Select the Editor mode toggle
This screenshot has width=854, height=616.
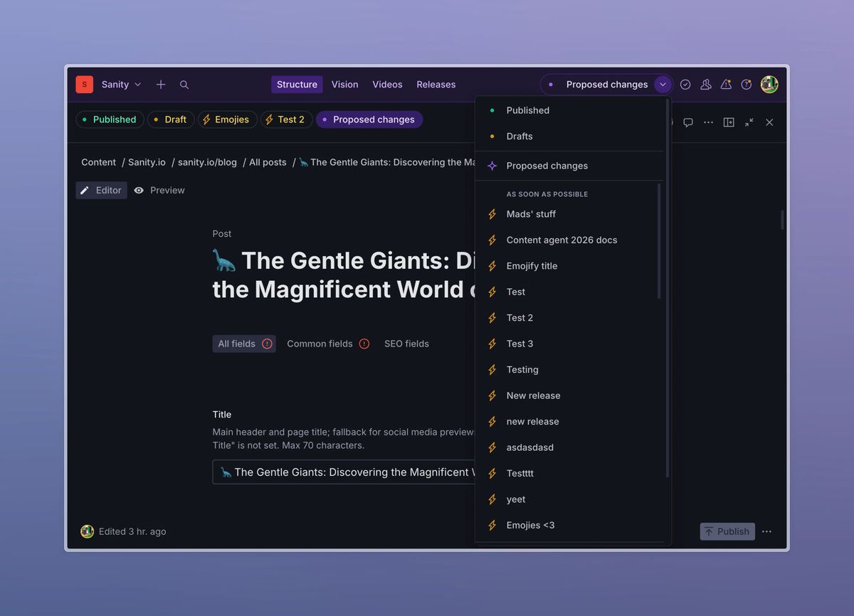(x=101, y=190)
